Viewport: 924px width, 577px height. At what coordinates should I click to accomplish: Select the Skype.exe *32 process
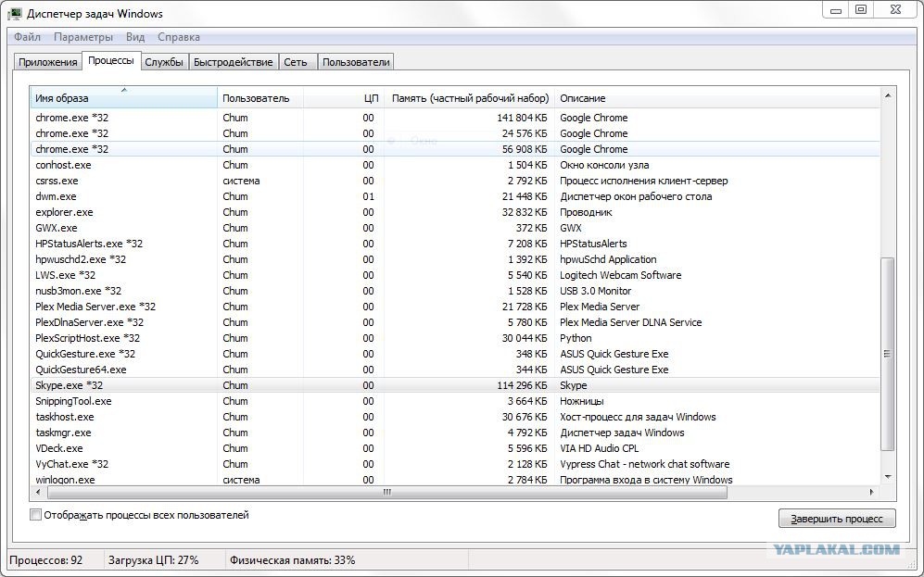tap(455, 385)
